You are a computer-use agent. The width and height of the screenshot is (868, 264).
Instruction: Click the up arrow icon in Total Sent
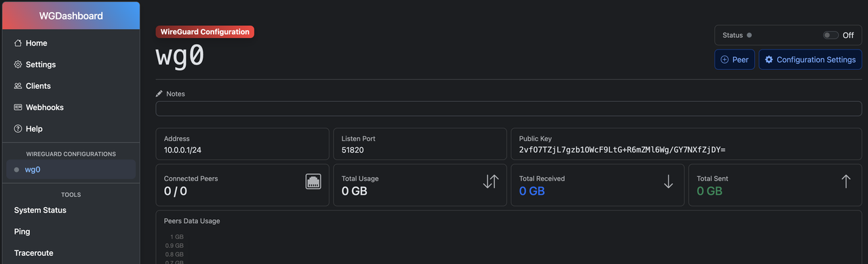846,181
